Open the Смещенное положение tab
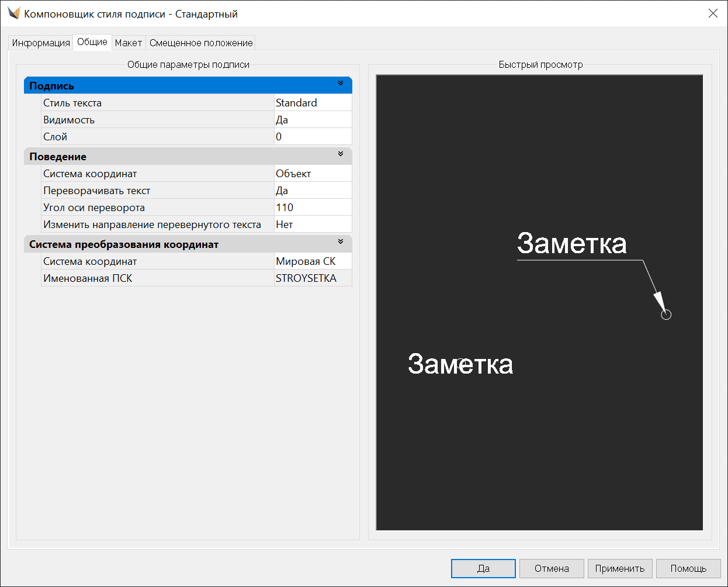This screenshot has width=728, height=587. click(x=201, y=43)
